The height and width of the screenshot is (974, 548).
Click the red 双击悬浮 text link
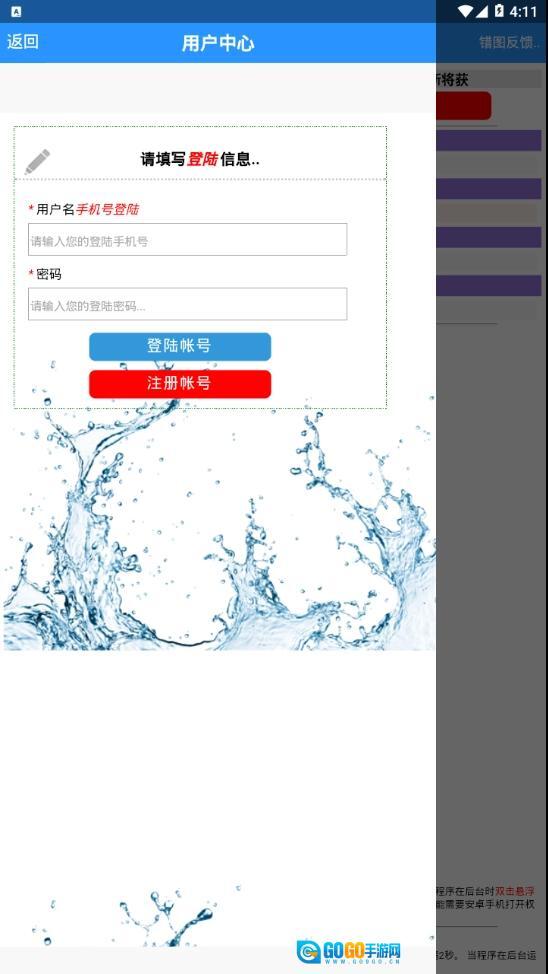point(514,891)
